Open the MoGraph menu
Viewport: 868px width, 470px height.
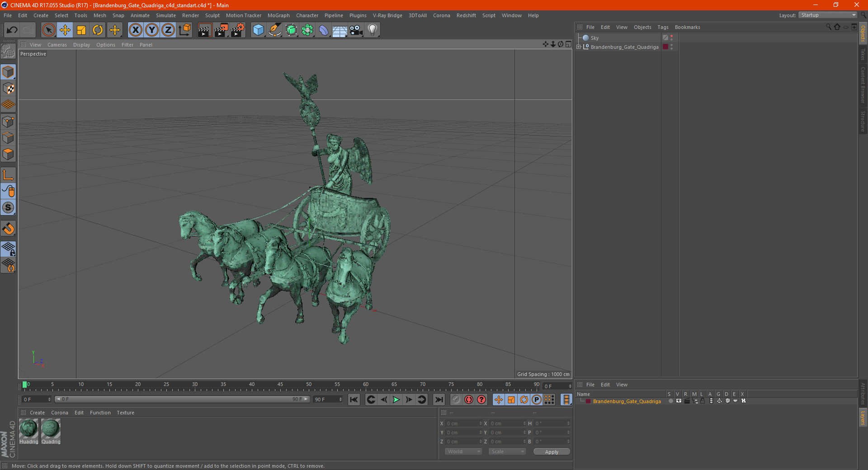click(x=278, y=15)
